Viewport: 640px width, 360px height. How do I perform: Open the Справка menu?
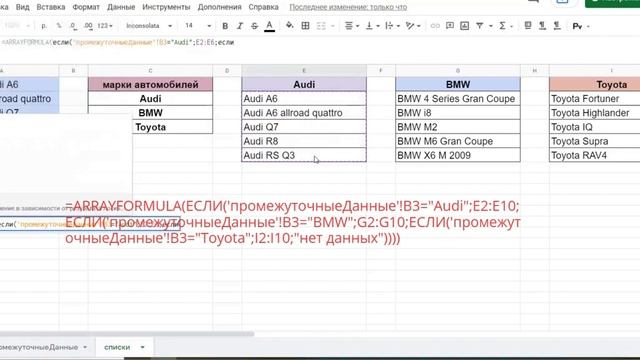(x=263, y=7)
